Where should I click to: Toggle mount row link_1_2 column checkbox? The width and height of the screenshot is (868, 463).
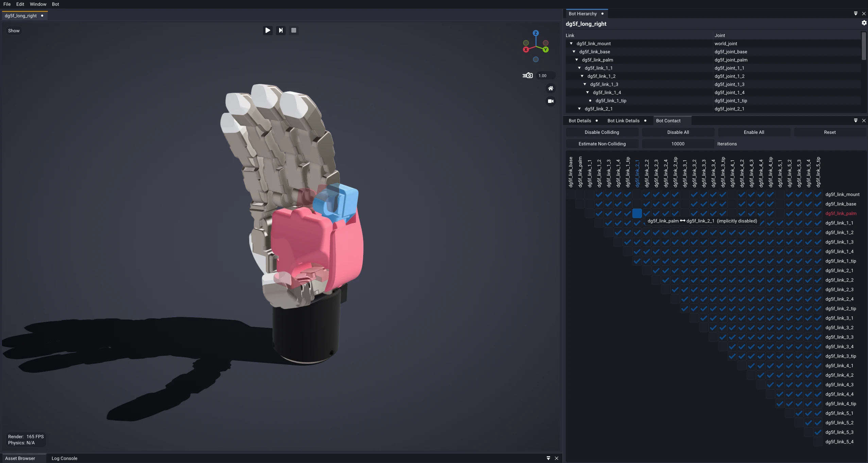coord(599,194)
